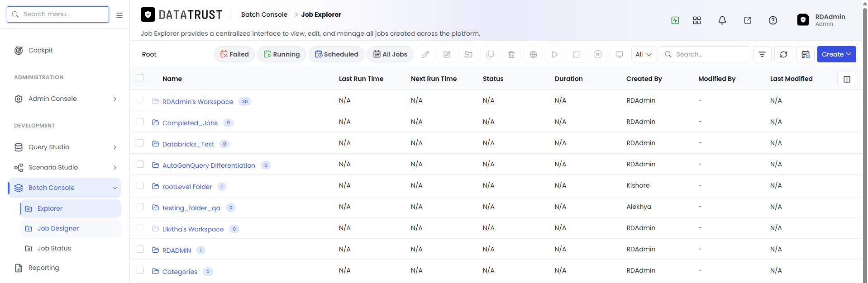Click the refresh jobs icon
This screenshot has width=868, height=283.
[783, 54]
